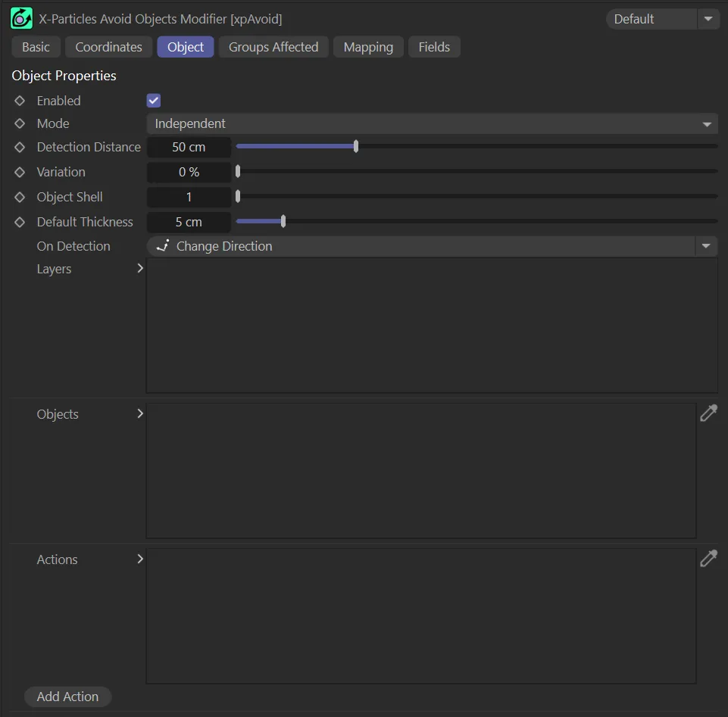Open the Fields tab
The height and width of the screenshot is (717, 728).
click(x=434, y=47)
